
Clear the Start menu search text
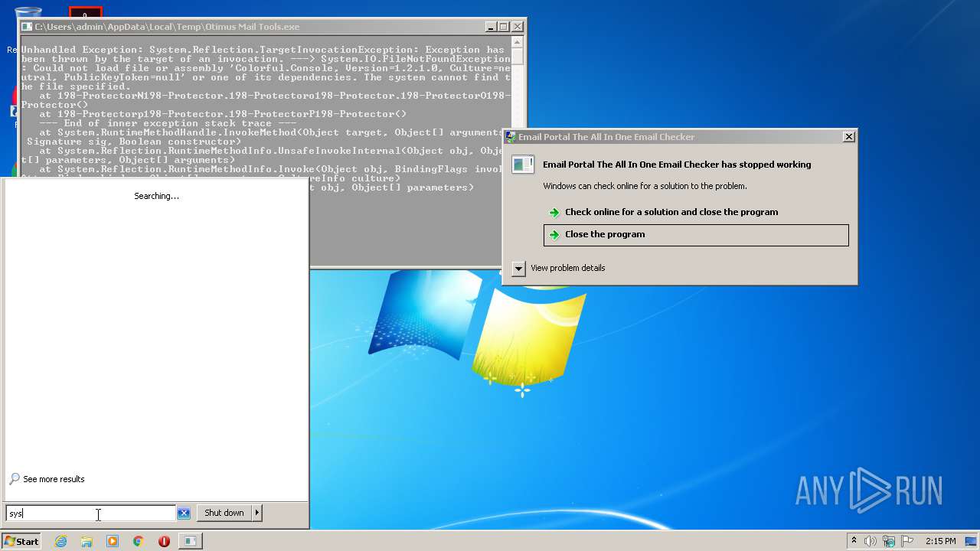point(184,514)
